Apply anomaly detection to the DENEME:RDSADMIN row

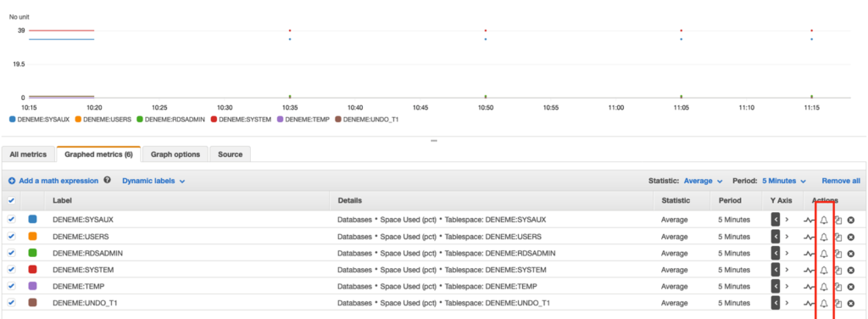point(810,253)
